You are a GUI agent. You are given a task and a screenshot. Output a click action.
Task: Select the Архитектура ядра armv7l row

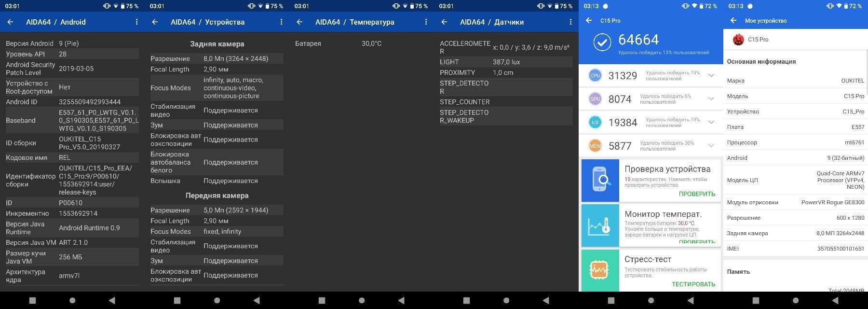(x=72, y=275)
